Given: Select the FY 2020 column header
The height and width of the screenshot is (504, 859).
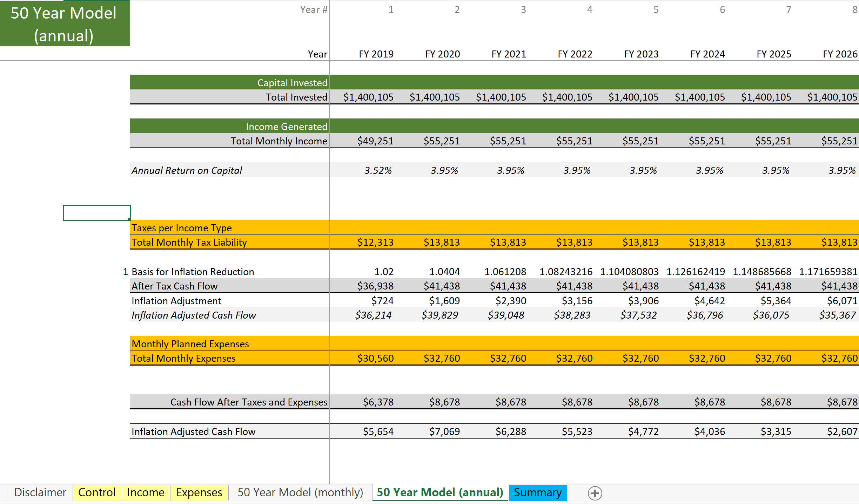Looking at the screenshot, I should (442, 54).
